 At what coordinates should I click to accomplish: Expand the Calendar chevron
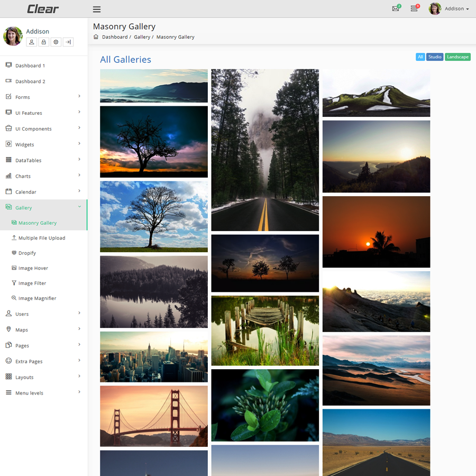[x=79, y=191]
